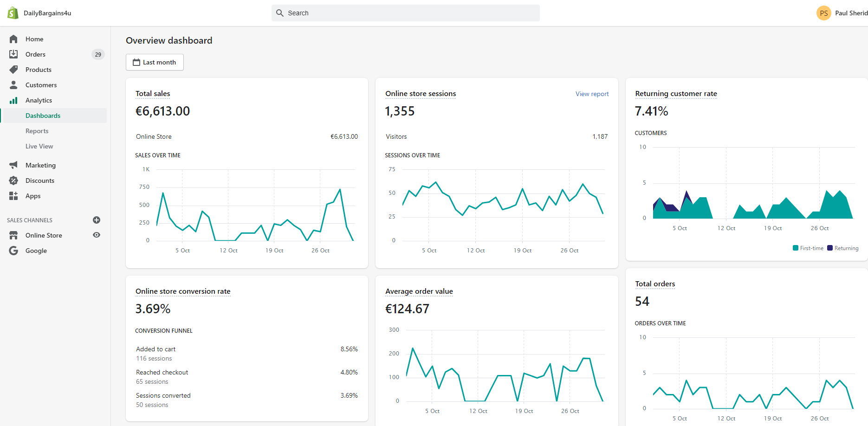Click the Returning legend color swatch
Image resolution: width=868 pixels, height=426 pixels.
[830, 248]
